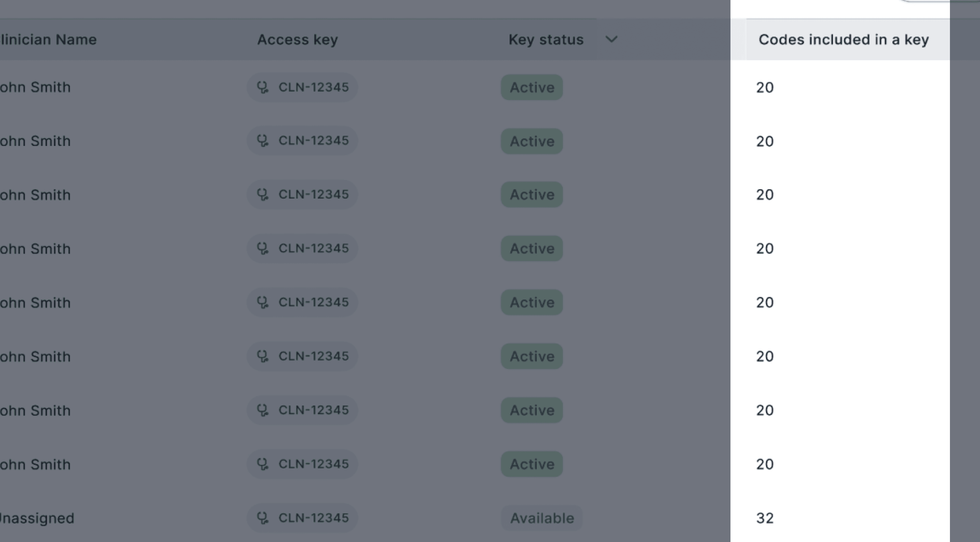Click the stethoscope icon in the eighth John Smith row
The width and height of the screenshot is (980, 542).
point(263,464)
